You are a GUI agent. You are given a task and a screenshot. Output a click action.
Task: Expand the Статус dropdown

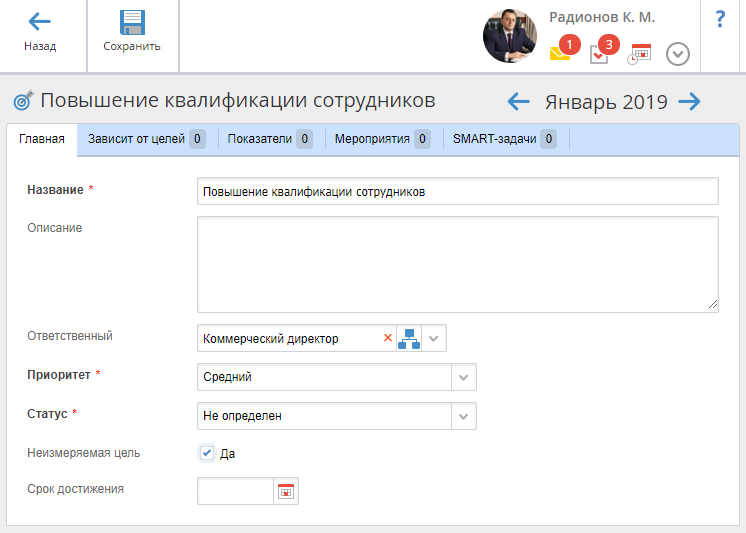463,416
